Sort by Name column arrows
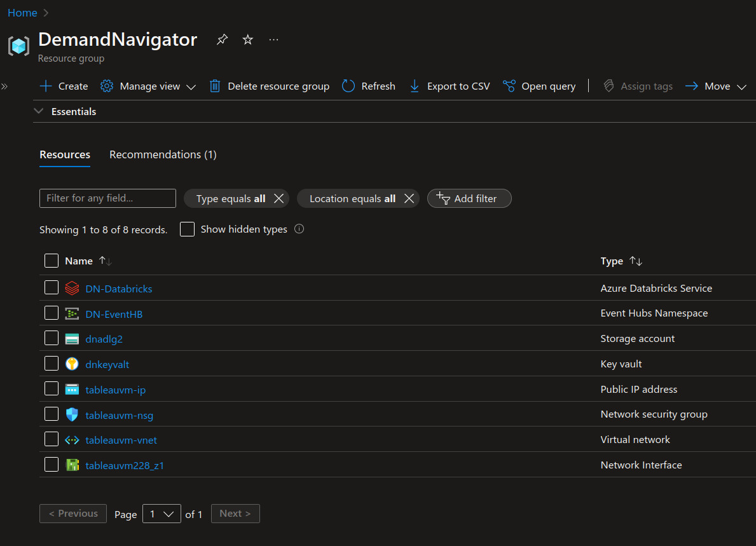 tap(106, 261)
